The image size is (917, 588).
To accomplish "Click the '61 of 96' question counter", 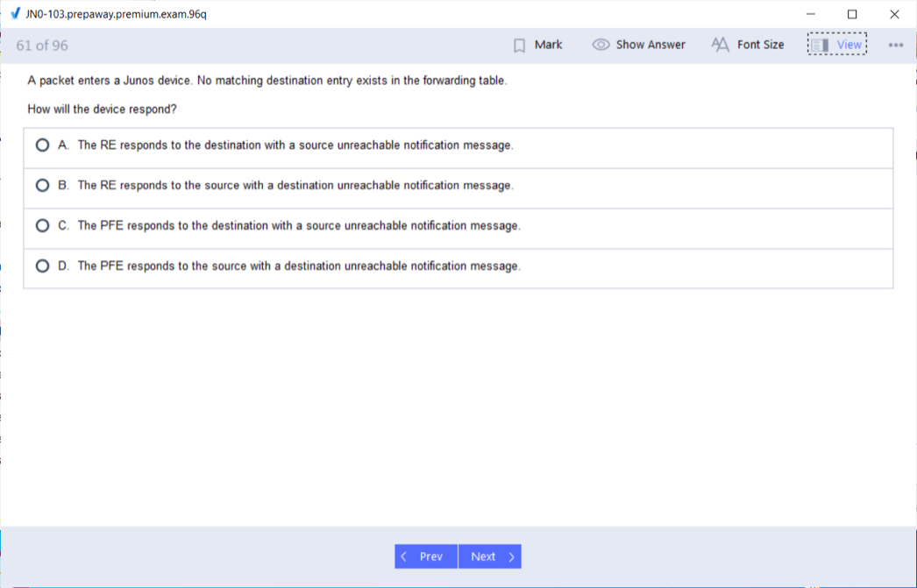I will click(x=42, y=46).
